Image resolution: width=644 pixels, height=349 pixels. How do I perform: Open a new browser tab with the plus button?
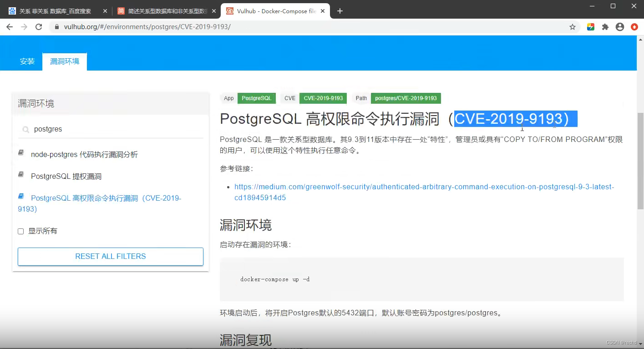340,10
